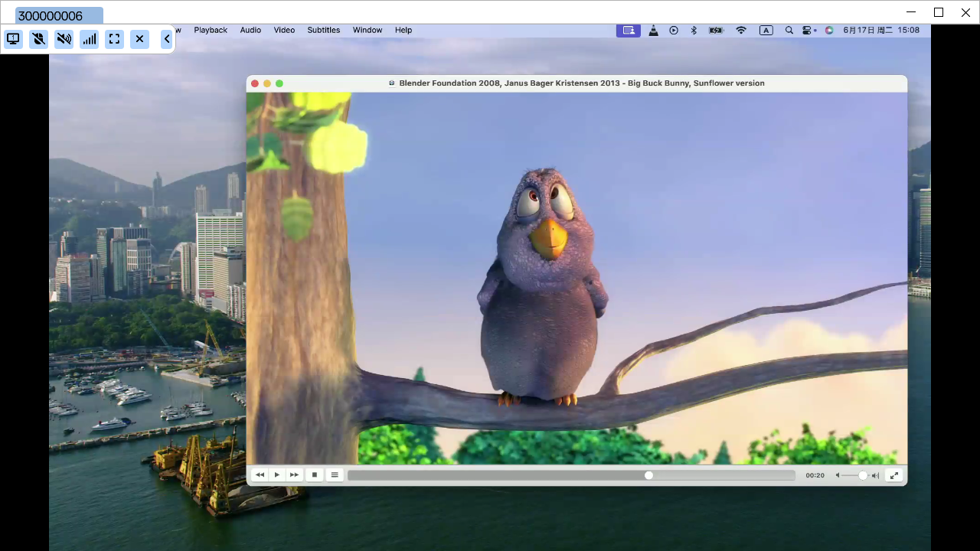Screen dimensions: 980x551
Task: Toggle the muted speaker icon in the remote toolbar
Action: coord(64,39)
